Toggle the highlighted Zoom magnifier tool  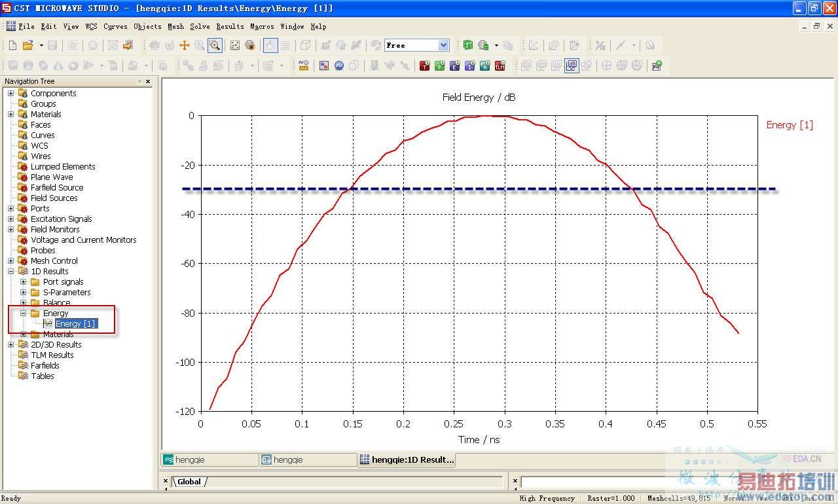click(x=215, y=45)
